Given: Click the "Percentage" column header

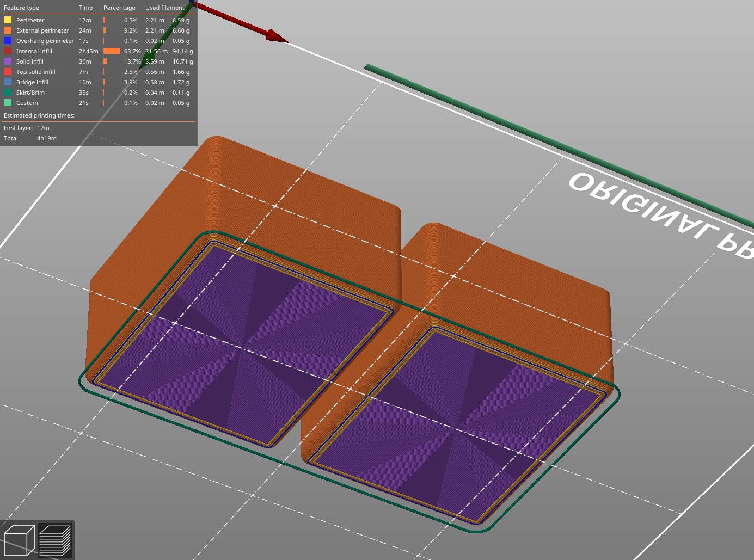Looking at the screenshot, I should click(x=119, y=8).
